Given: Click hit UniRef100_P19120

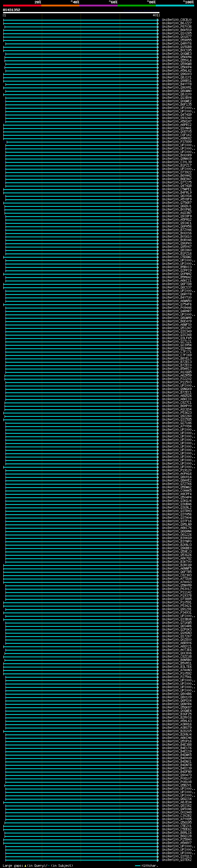Looking at the screenshot, I should 176,470.
